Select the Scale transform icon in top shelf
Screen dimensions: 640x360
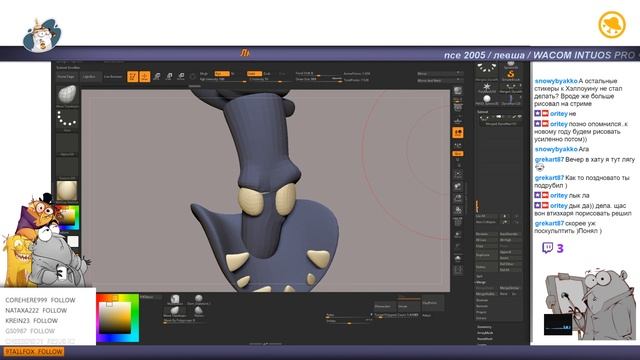tap(169, 76)
